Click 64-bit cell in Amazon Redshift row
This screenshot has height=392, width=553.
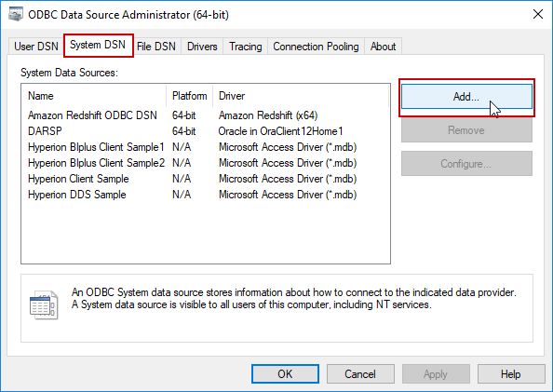tap(183, 115)
